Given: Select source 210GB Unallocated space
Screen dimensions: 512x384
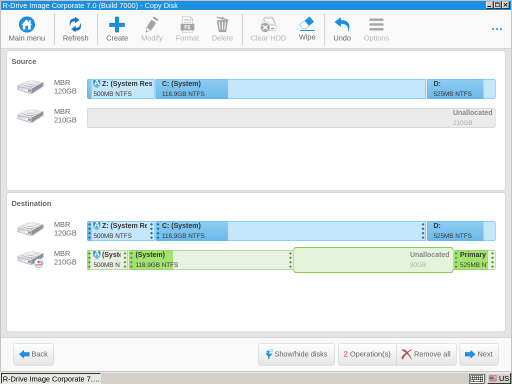Looking at the screenshot, I should [291, 118].
